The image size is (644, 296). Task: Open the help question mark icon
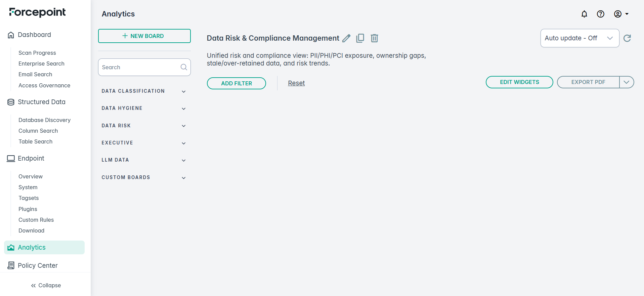pyautogui.click(x=600, y=14)
